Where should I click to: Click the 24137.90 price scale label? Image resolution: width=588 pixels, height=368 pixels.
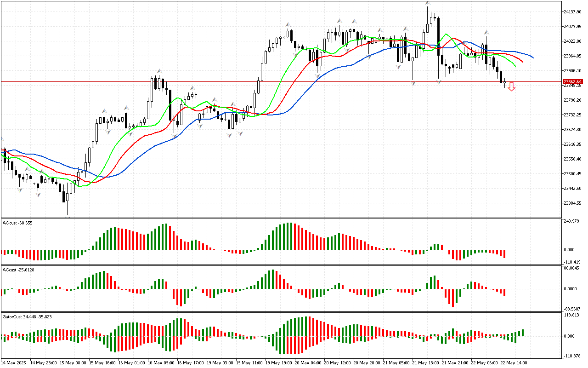pos(573,11)
